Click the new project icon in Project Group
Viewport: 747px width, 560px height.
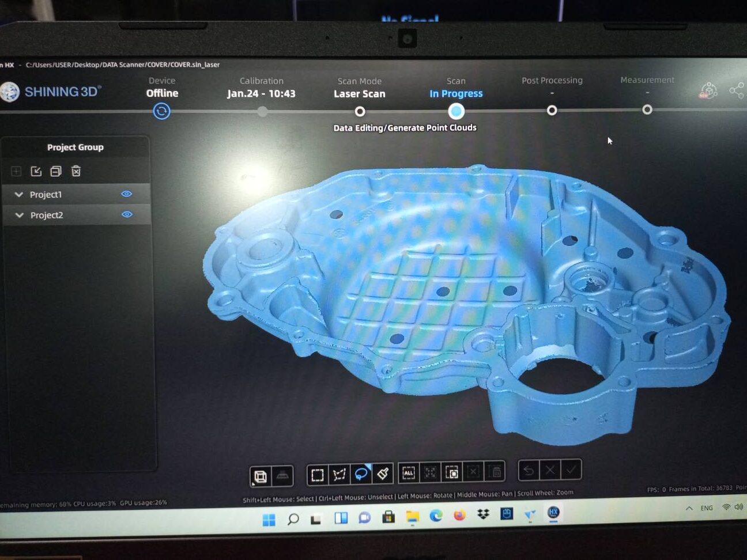[16, 171]
